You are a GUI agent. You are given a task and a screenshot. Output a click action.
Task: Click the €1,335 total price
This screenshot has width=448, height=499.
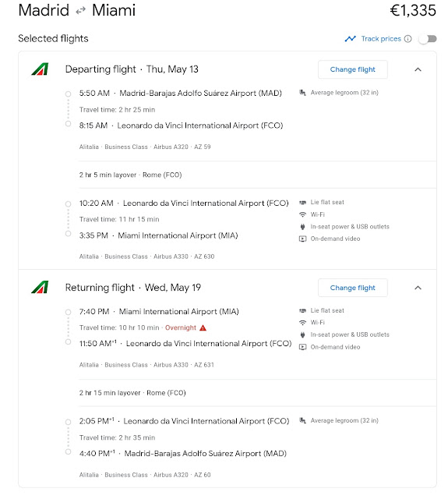pos(413,10)
